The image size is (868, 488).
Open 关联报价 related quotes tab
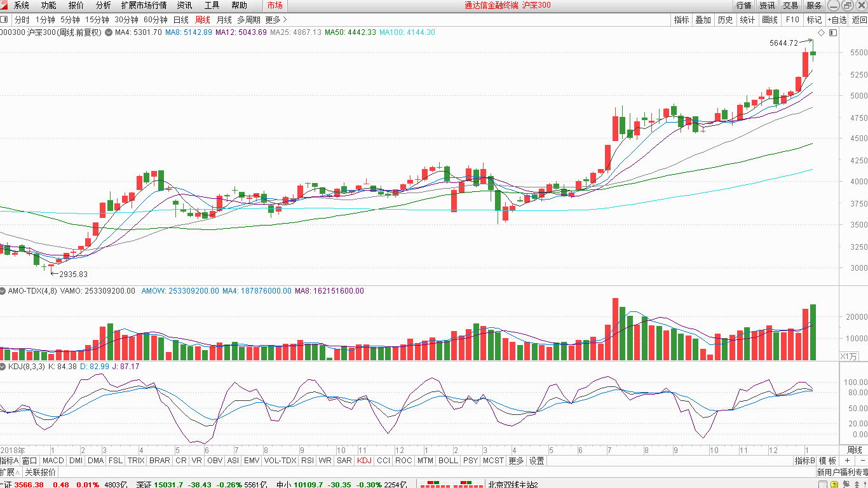(41, 472)
